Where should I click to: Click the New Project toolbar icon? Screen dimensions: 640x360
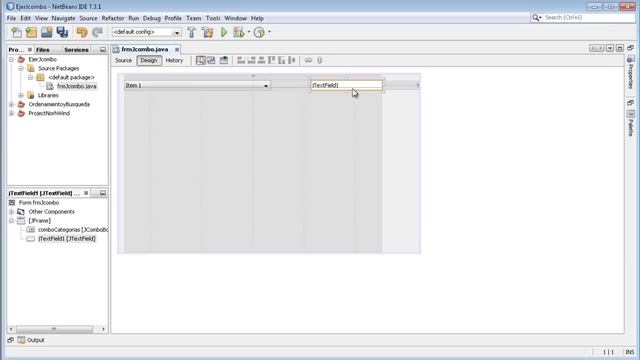pos(31,32)
